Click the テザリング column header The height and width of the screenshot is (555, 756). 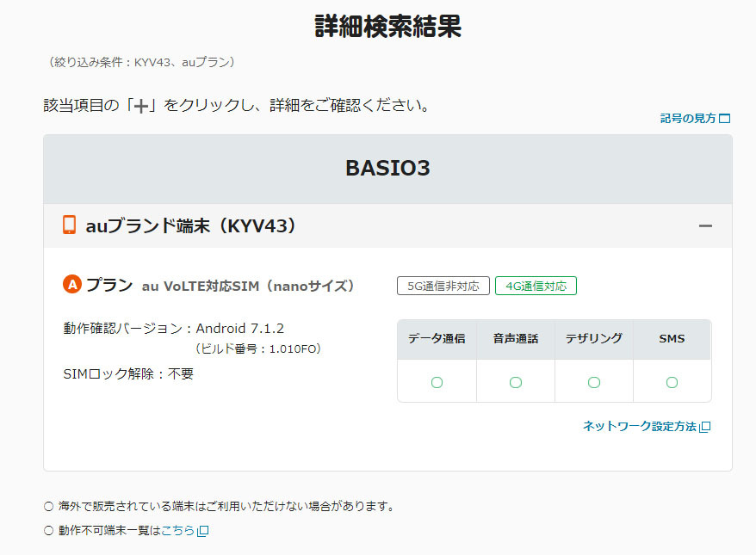coord(594,339)
